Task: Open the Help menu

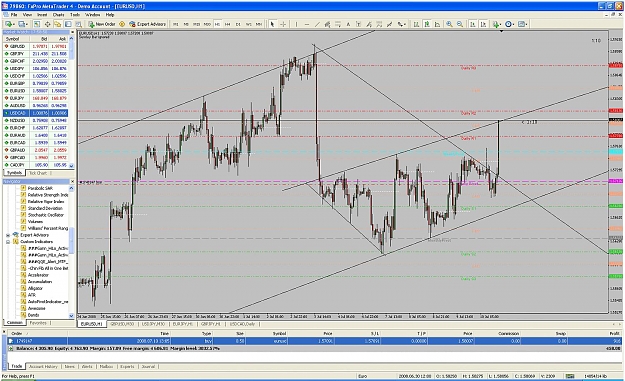Action: 110,14
